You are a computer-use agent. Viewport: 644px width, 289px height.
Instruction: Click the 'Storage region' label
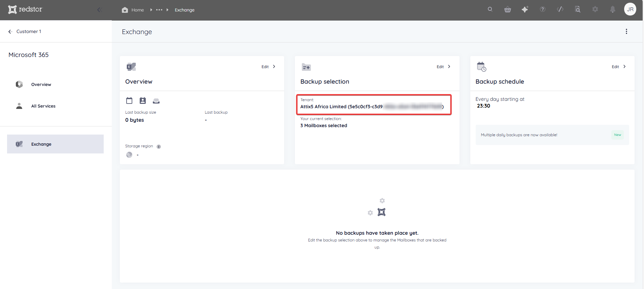click(139, 146)
